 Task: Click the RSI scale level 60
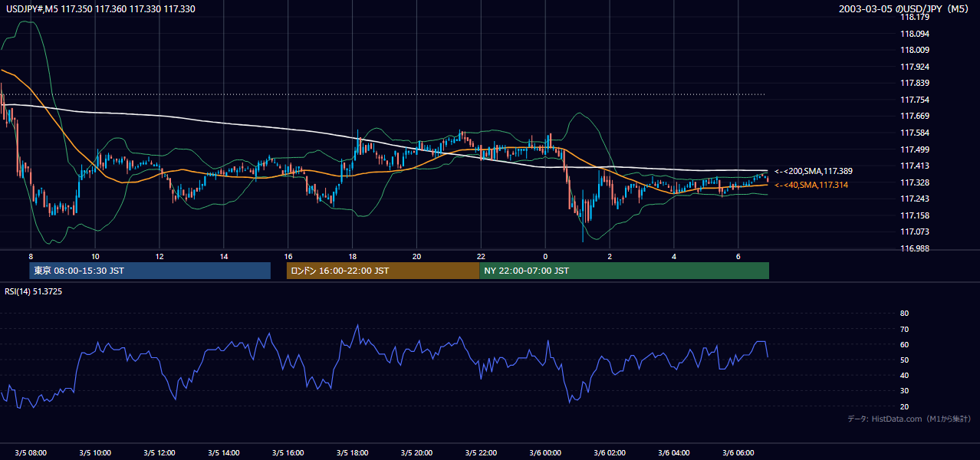[904, 344]
